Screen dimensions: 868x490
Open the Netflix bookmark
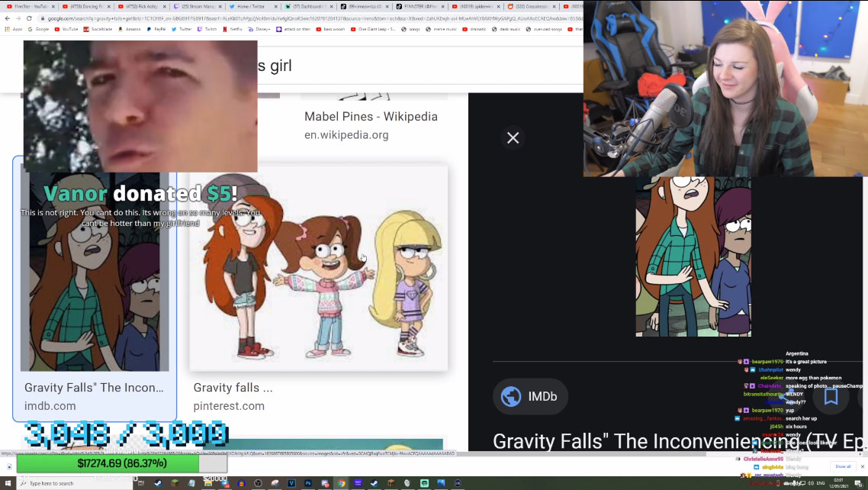pos(233,29)
